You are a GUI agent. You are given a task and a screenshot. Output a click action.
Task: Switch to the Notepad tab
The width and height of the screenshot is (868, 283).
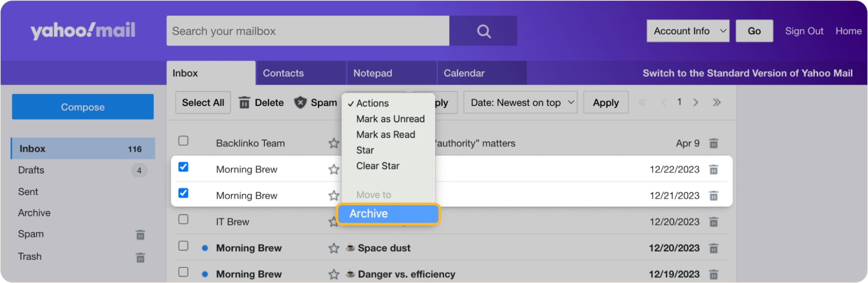coord(392,73)
